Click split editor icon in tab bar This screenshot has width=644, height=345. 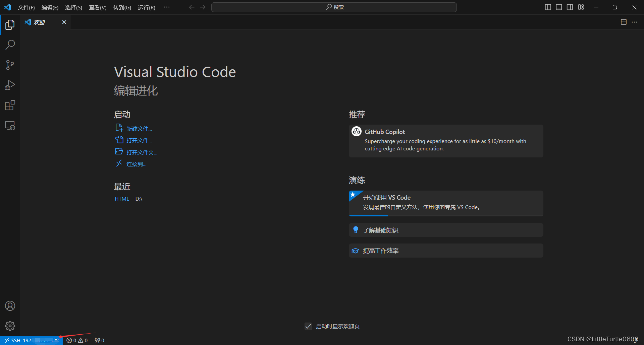(624, 22)
